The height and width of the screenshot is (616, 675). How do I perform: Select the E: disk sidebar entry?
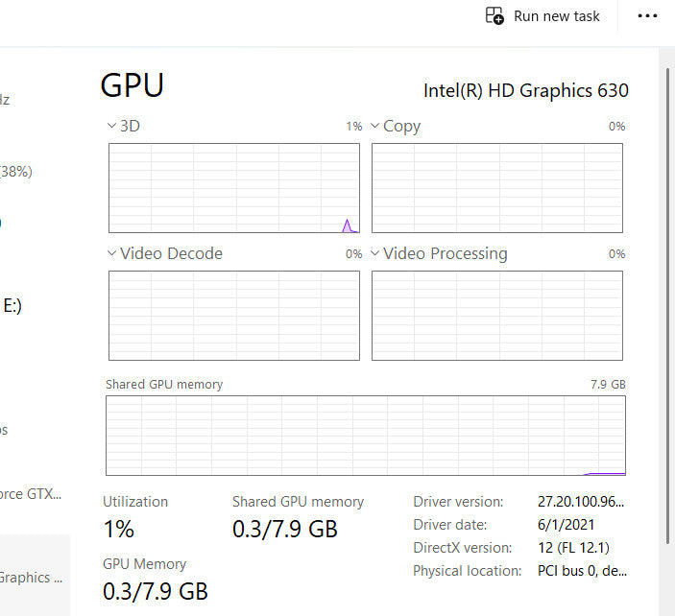(x=13, y=306)
